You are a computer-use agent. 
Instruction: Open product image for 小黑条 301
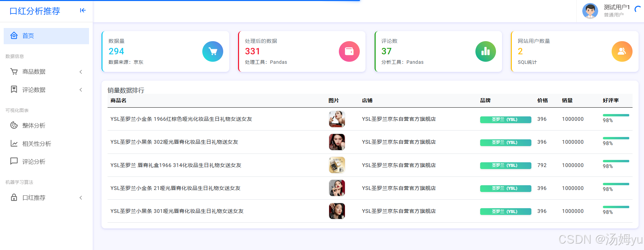coord(337,211)
